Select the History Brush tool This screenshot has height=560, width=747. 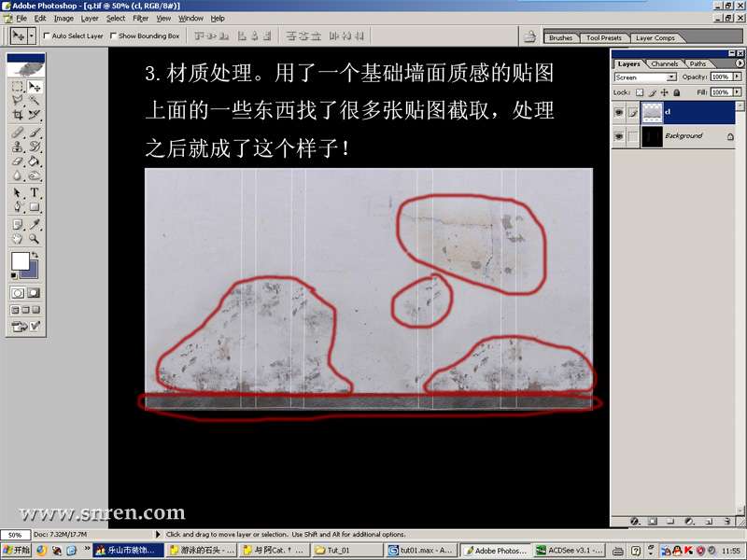tap(35, 147)
